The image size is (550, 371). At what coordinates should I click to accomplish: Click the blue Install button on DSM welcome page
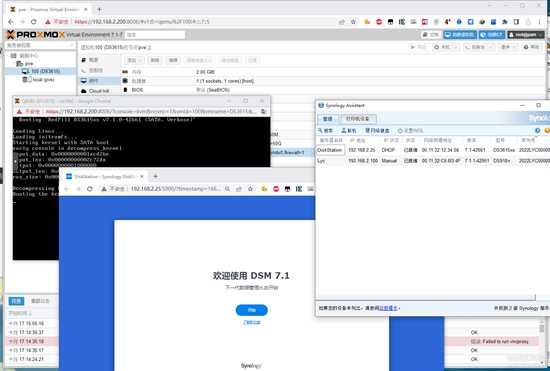click(x=251, y=310)
